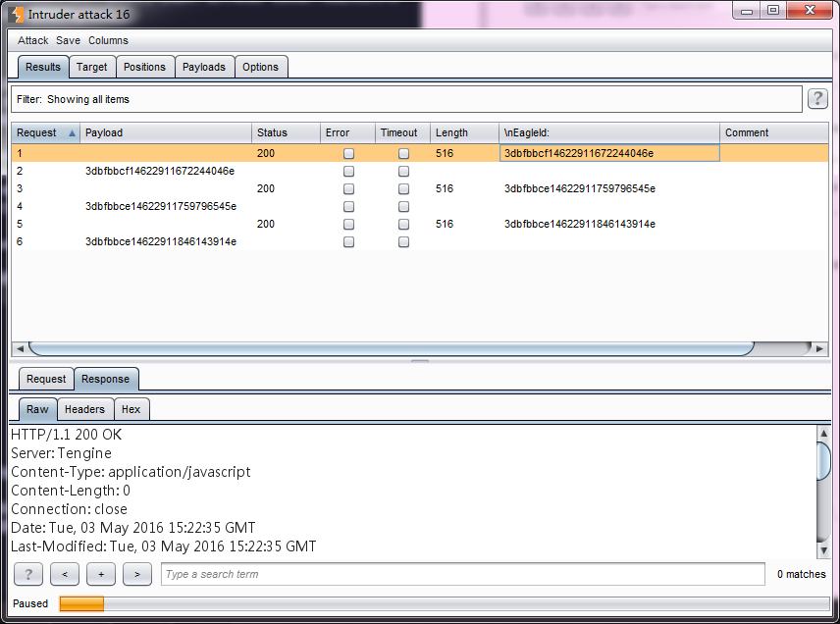This screenshot has height=624, width=840.
Task: Open the Request tab in lower panel
Action: coord(46,379)
